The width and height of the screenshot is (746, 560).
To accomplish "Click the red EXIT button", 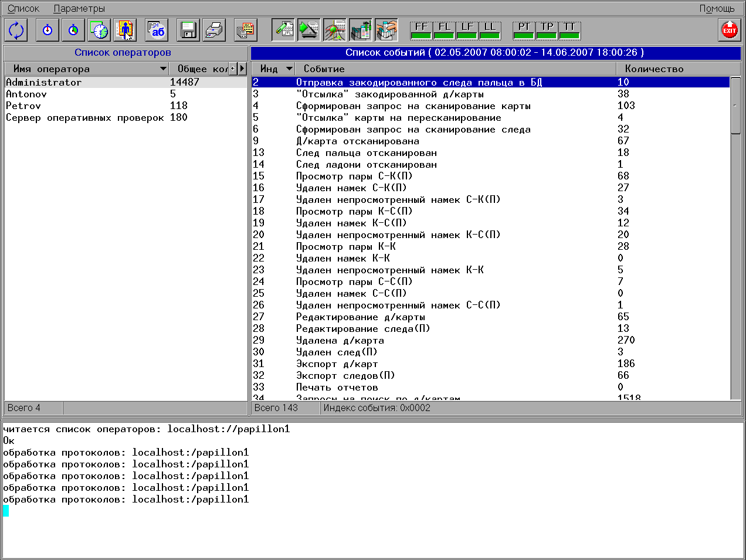I will point(730,30).
